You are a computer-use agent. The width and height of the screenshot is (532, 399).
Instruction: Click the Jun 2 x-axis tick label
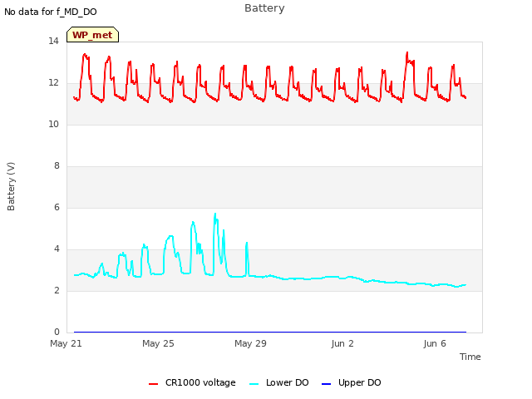342,343
